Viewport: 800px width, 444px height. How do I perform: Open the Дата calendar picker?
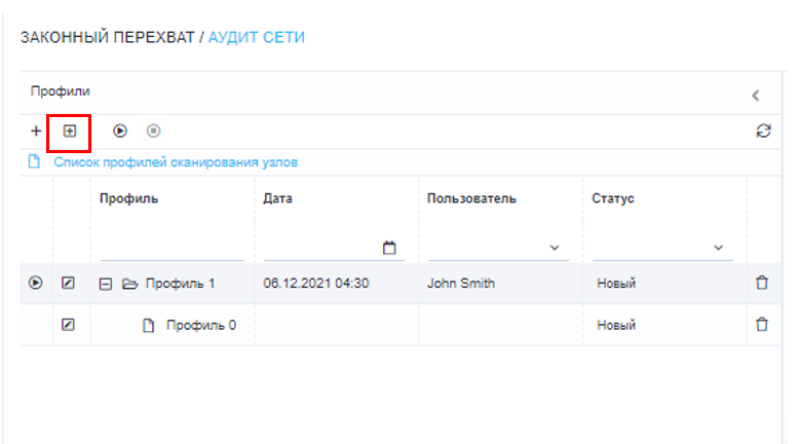coord(390,247)
